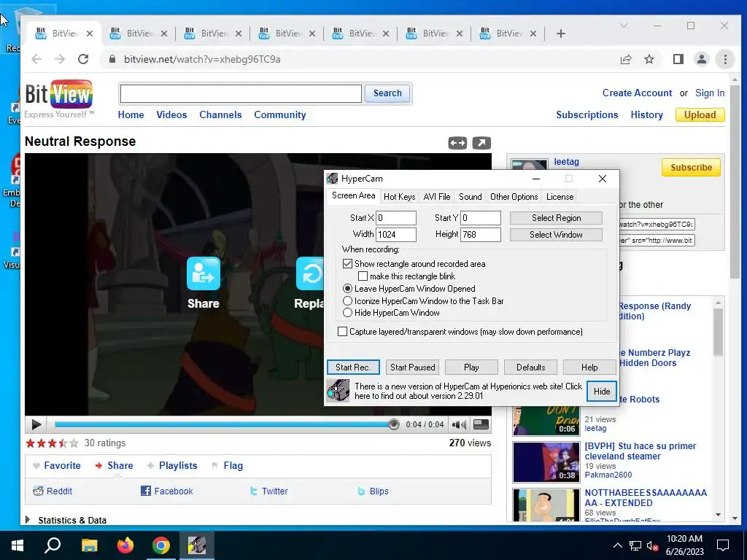This screenshot has width=747, height=560.
Task: Open Windows Start menu
Action: coord(18,545)
